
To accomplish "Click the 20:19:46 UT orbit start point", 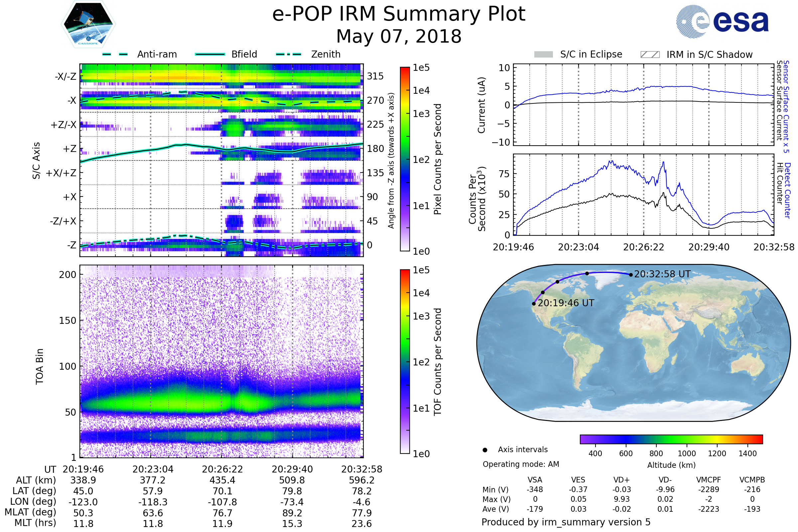I will pyautogui.click(x=534, y=304).
